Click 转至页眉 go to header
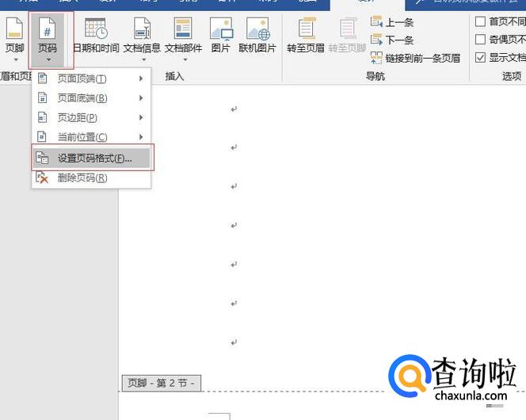This screenshot has width=526, height=420. tap(306, 35)
